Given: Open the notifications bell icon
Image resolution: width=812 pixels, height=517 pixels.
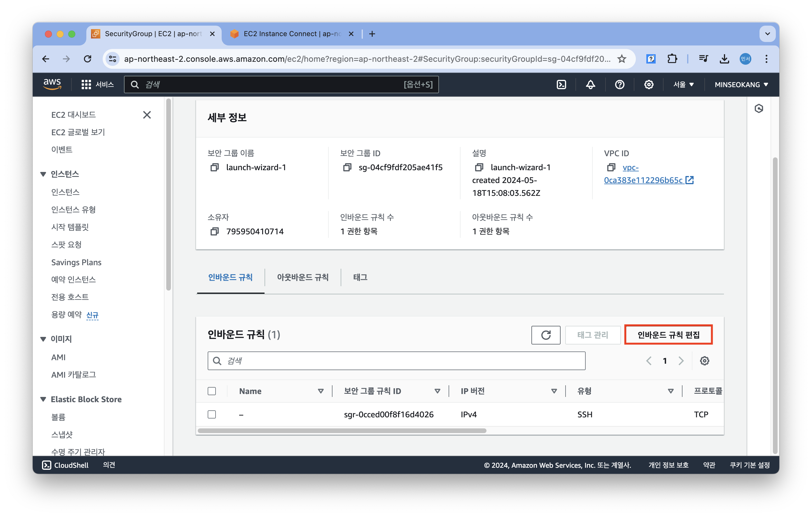Looking at the screenshot, I should pyautogui.click(x=590, y=85).
